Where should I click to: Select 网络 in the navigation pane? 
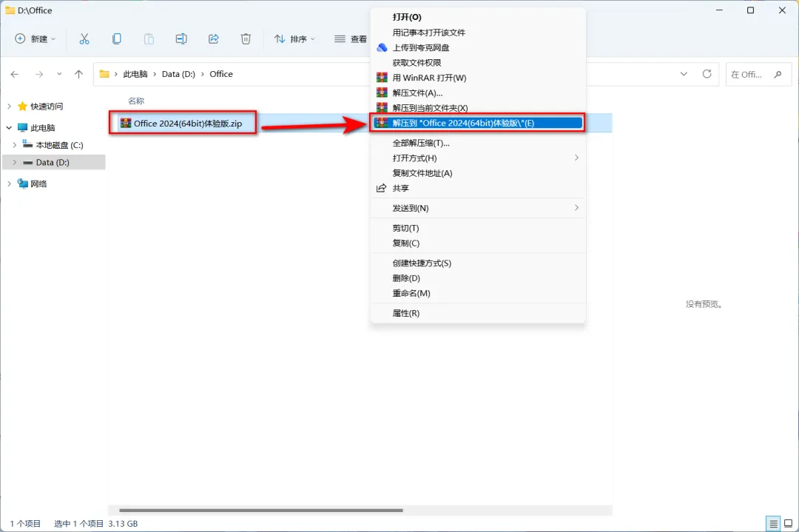click(x=38, y=184)
